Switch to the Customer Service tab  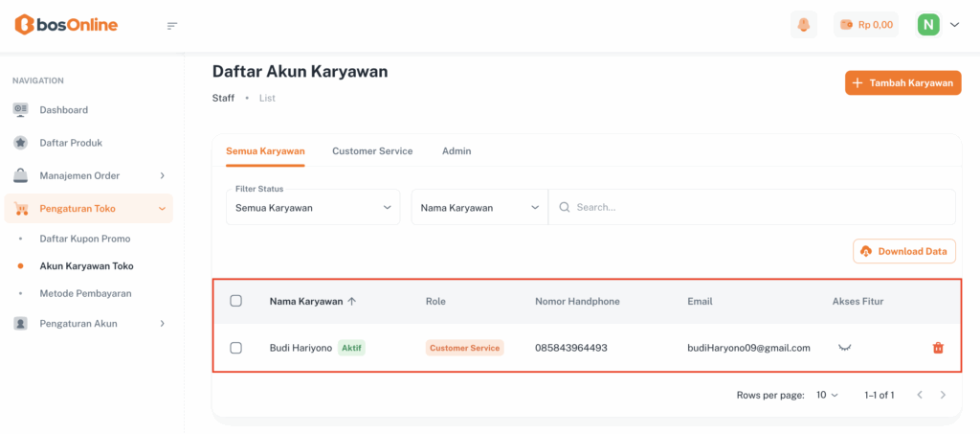point(372,151)
